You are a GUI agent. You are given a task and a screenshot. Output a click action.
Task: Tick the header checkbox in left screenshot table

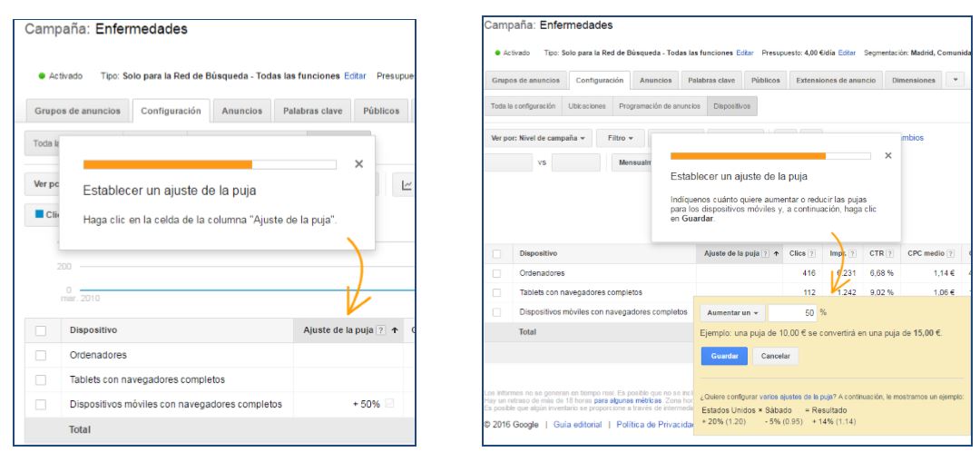click(41, 330)
